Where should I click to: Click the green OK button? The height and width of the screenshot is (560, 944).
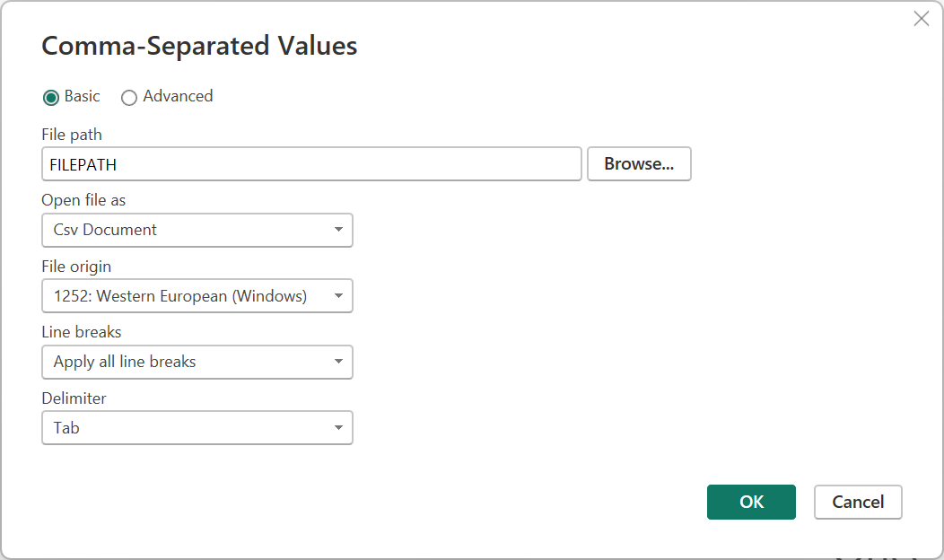point(751,502)
